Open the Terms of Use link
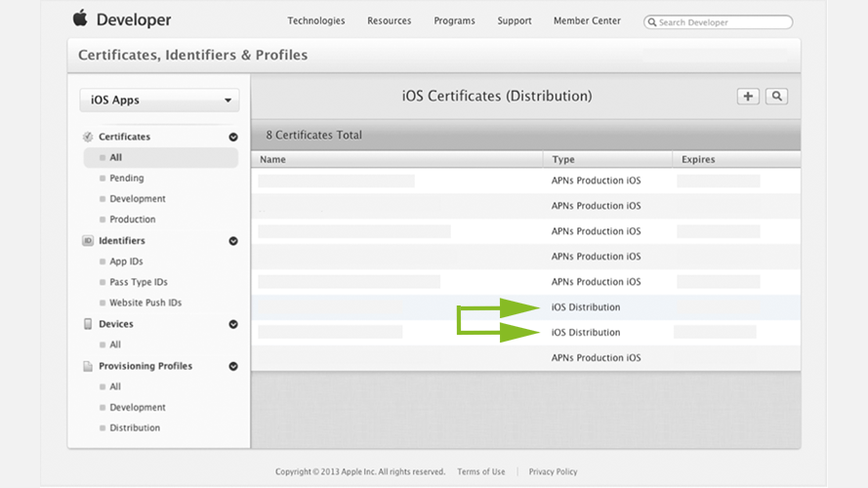Screen dimensions: 868x488 point(481,472)
